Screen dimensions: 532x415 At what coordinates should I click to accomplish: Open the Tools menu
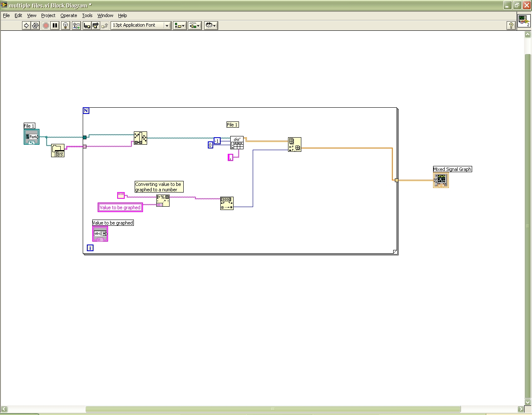tap(87, 15)
